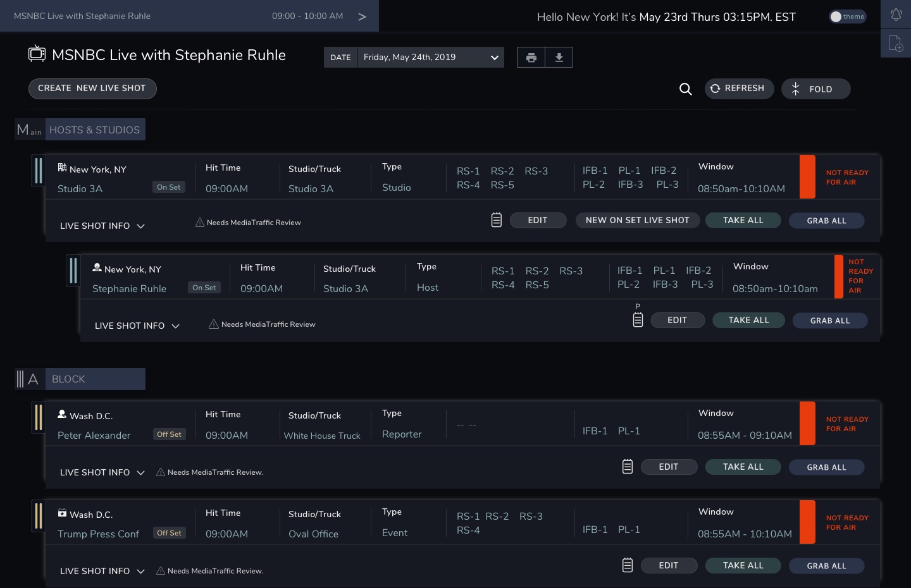Click Create New Live Shot button
This screenshot has width=911, height=588.
click(x=92, y=89)
